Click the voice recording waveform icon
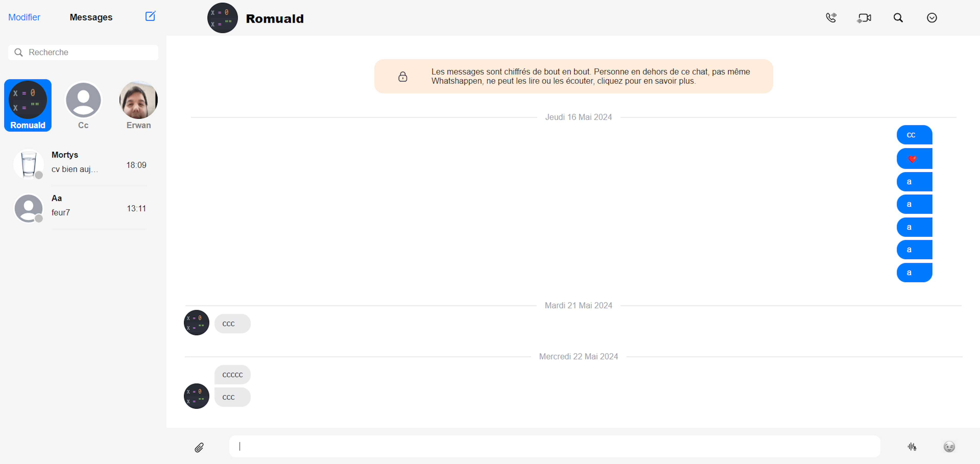Image resolution: width=980 pixels, height=464 pixels. 912,446
